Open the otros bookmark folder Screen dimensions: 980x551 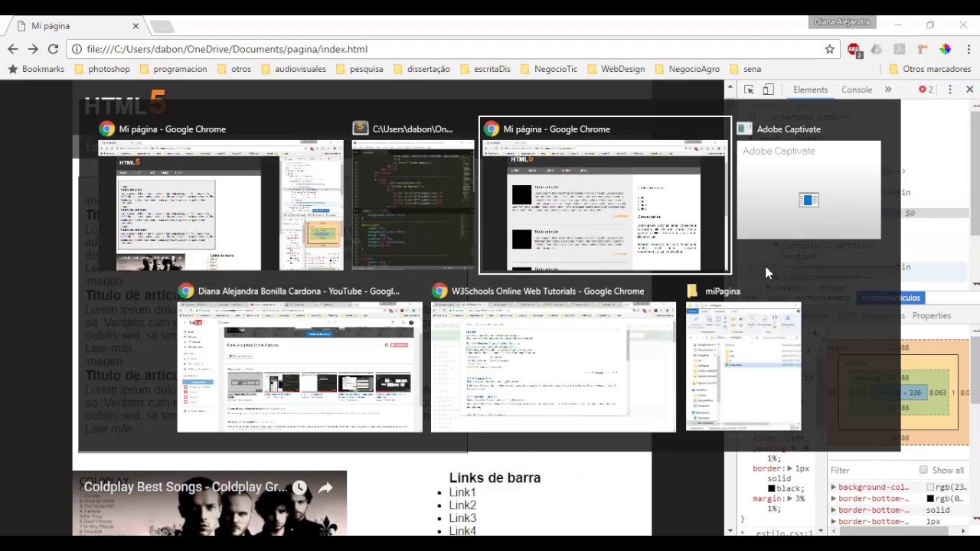(234, 69)
